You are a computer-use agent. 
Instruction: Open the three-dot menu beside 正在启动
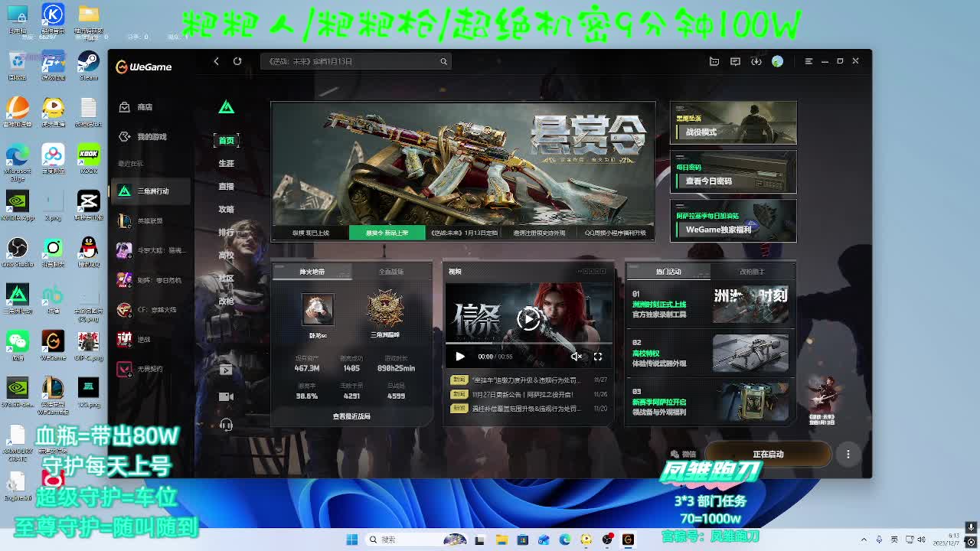(x=848, y=454)
